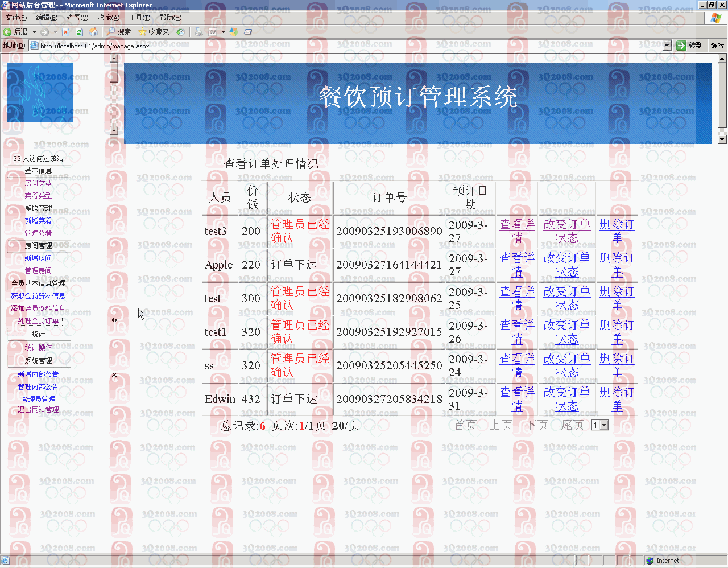Click the 餐饮管理 section header

[38, 208]
